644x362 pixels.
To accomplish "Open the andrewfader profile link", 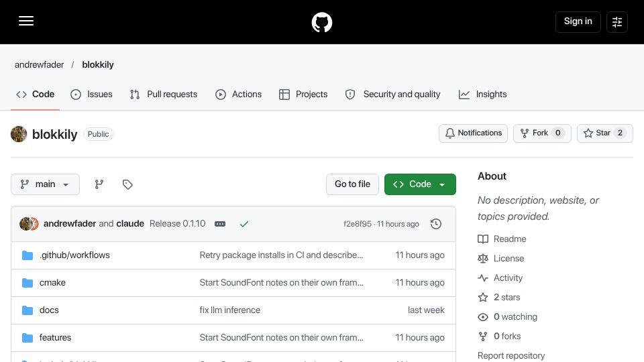I will 40,65.
